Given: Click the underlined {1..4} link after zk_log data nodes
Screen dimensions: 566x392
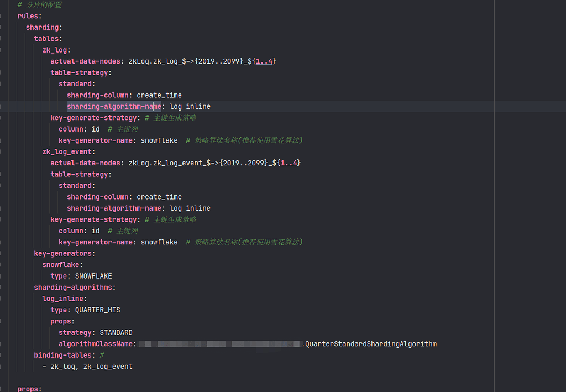Looking at the screenshot, I should (265, 61).
